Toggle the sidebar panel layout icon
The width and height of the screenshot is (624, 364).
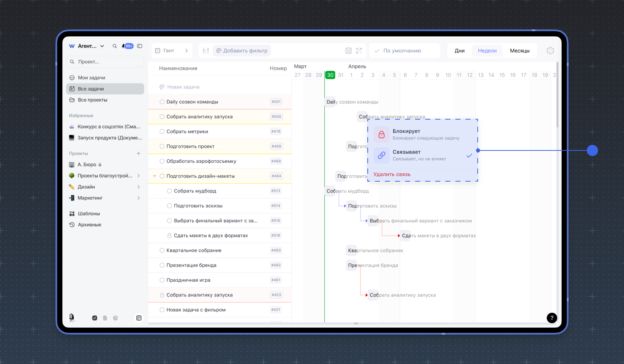click(x=140, y=46)
